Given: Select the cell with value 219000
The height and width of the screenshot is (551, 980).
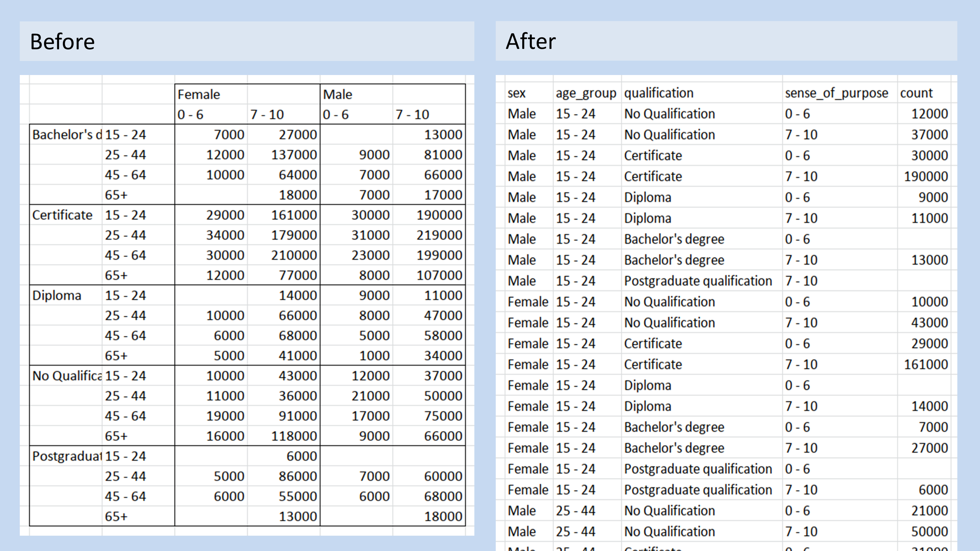Looking at the screenshot, I should click(439, 235).
